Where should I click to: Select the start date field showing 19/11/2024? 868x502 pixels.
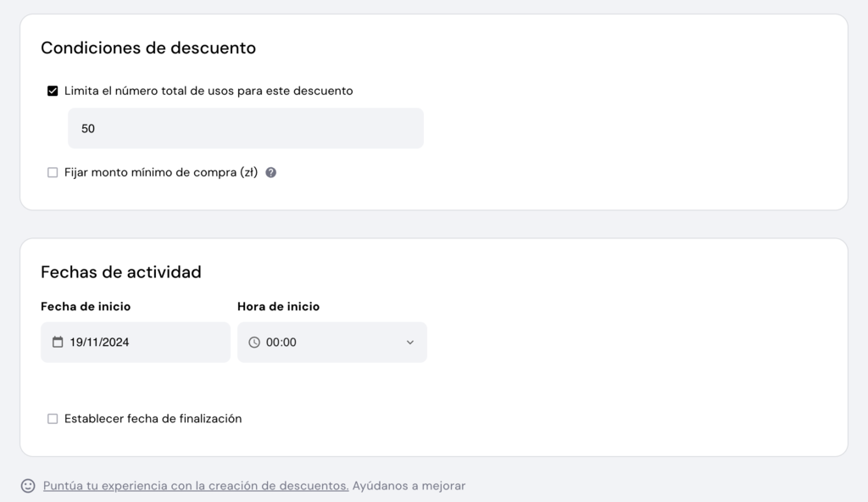[135, 342]
